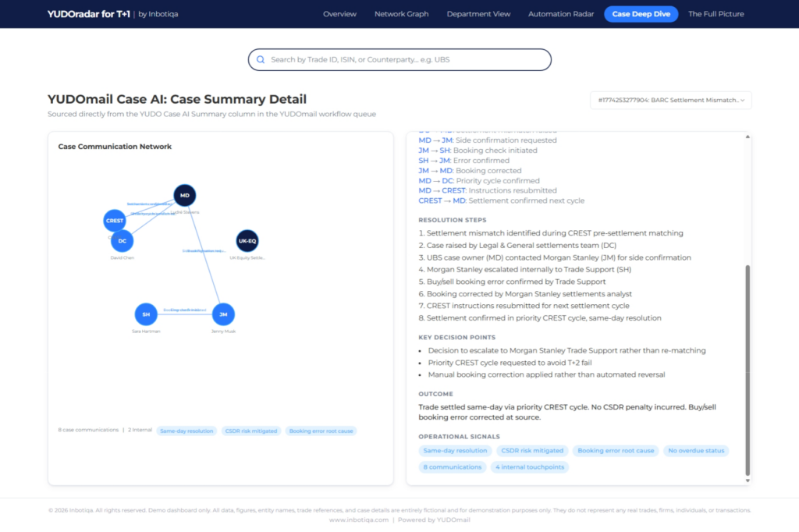
Task: Select the CREST node in network graph
Action: [115, 221]
